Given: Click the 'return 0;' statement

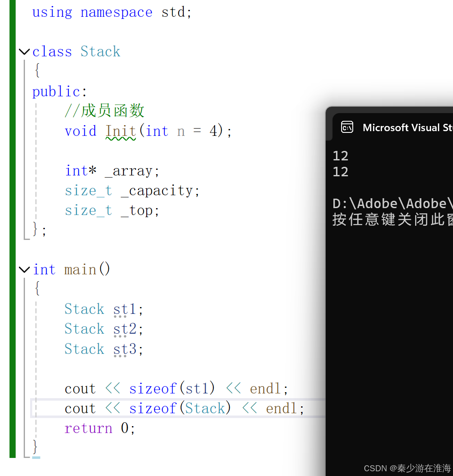Looking at the screenshot, I should point(99,428).
